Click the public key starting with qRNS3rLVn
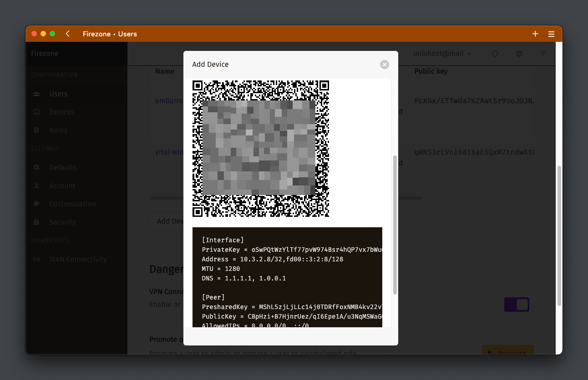This screenshot has height=380, width=588. pos(474,152)
